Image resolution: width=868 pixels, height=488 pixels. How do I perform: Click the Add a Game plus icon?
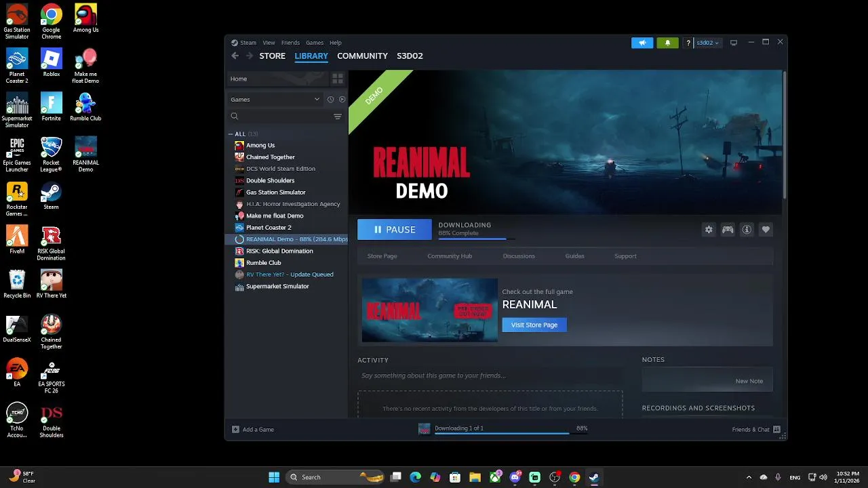(x=235, y=429)
